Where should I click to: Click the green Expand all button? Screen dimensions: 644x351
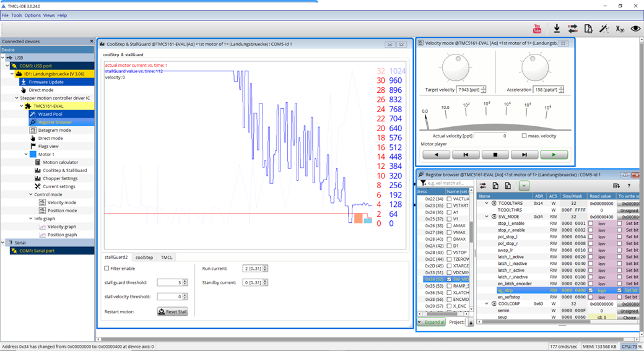tap(431, 322)
